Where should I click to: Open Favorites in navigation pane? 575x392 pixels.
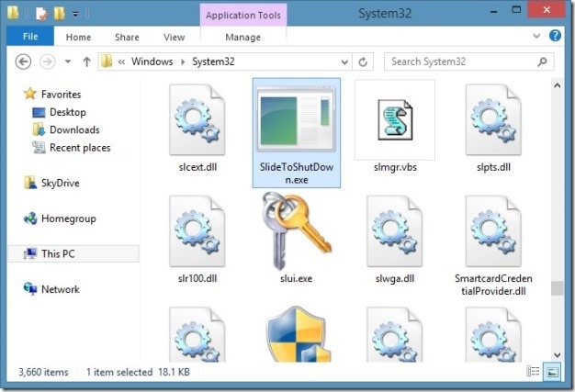pyautogui.click(x=61, y=95)
